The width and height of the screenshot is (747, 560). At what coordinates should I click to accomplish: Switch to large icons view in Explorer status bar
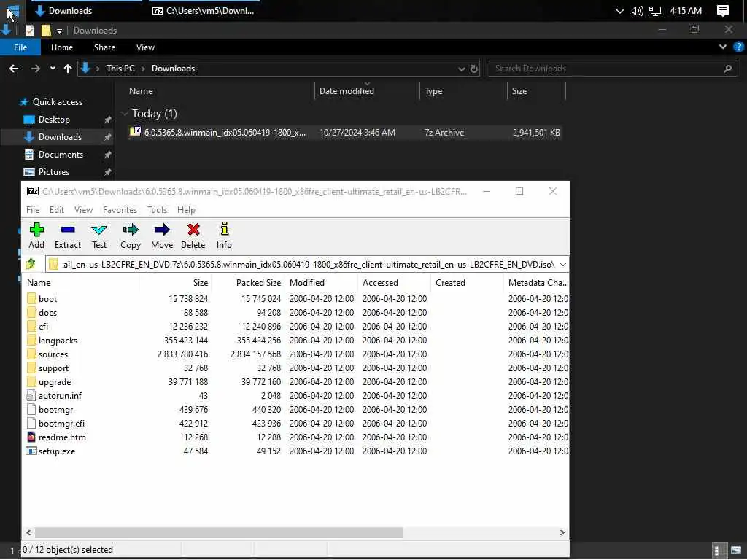(x=736, y=550)
